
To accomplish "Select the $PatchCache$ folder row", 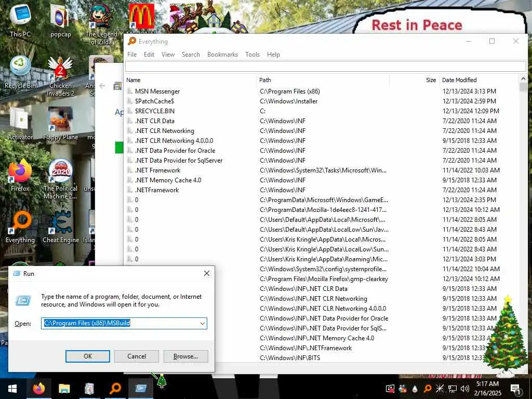I will coord(321,101).
